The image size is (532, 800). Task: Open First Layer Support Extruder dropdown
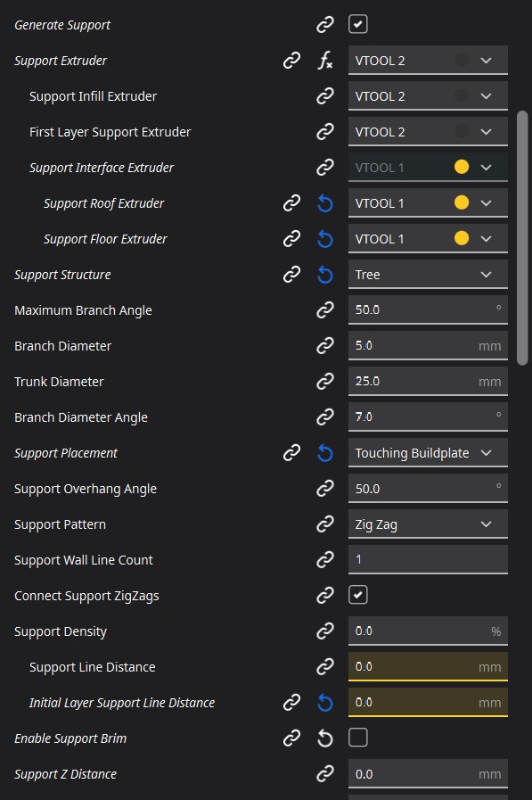[x=428, y=132]
